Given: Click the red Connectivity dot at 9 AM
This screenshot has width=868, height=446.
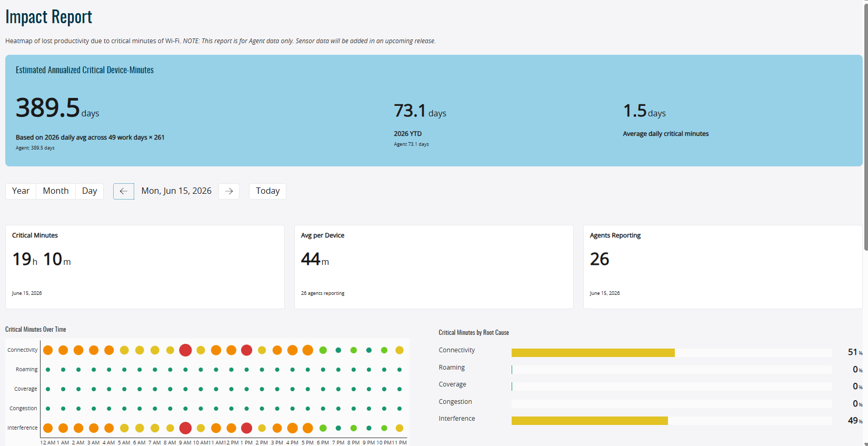Looking at the screenshot, I should click(185, 350).
